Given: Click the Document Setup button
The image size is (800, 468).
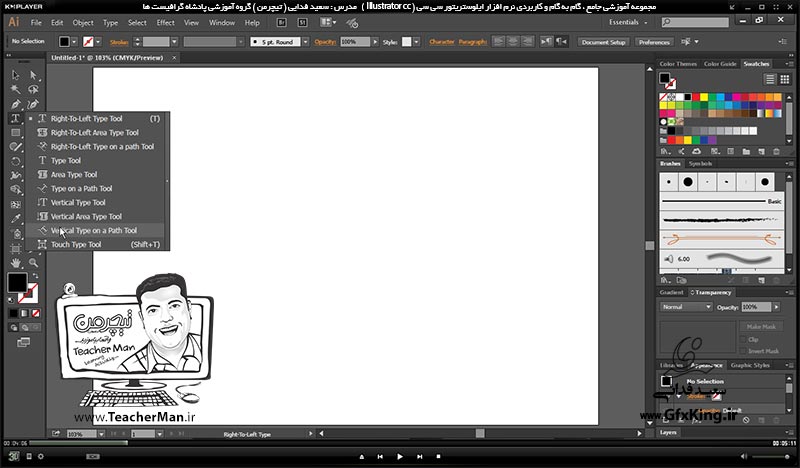Looking at the screenshot, I should (603, 42).
